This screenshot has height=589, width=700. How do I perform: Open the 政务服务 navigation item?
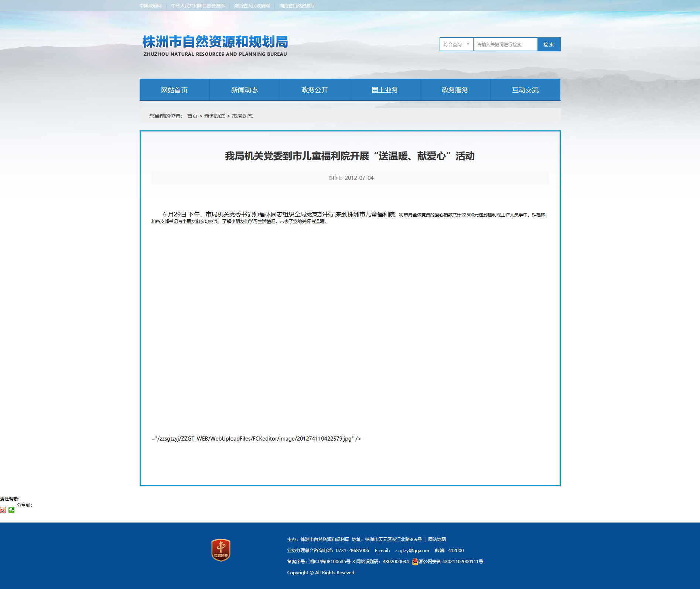click(455, 90)
